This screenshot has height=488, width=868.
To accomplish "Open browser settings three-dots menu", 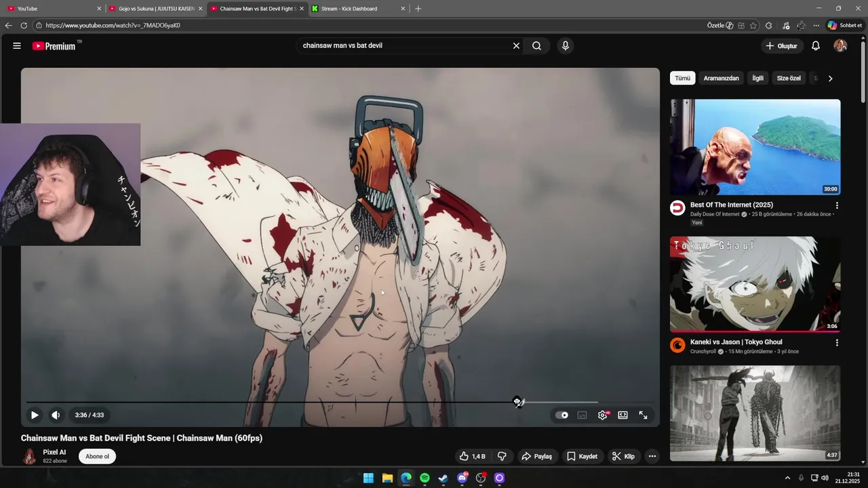I will point(816,25).
